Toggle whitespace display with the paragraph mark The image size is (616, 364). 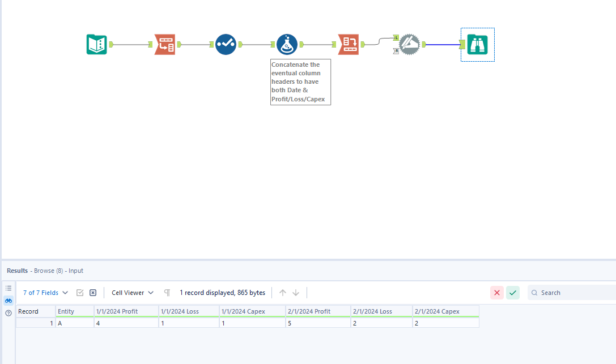point(167,292)
